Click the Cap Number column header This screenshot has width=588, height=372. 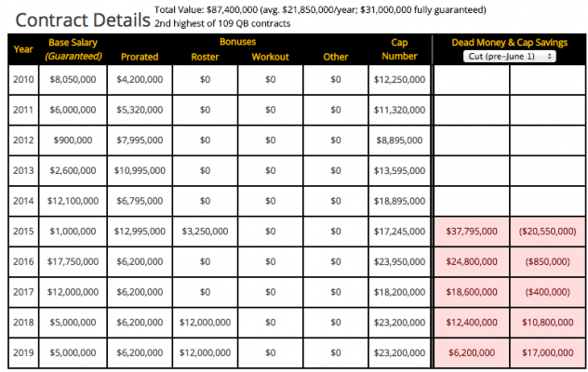click(x=399, y=49)
